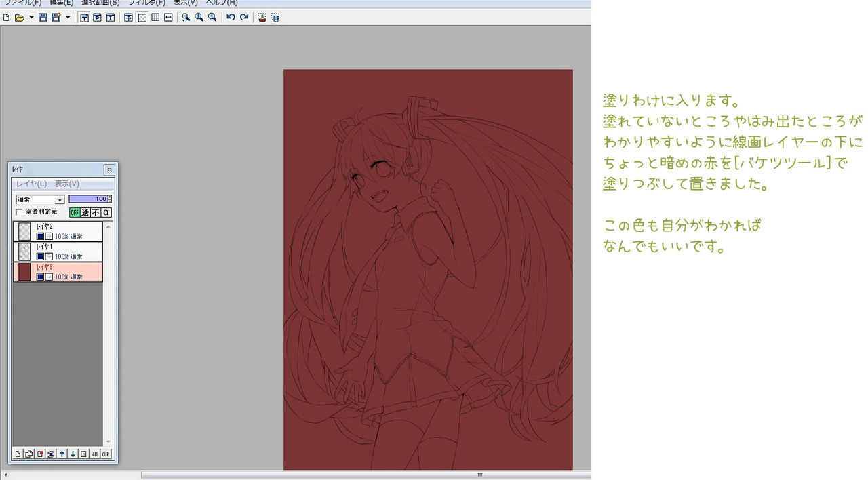Click layer list scroll up arrow
Viewport: 868px width, 480px height.
click(108, 226)
